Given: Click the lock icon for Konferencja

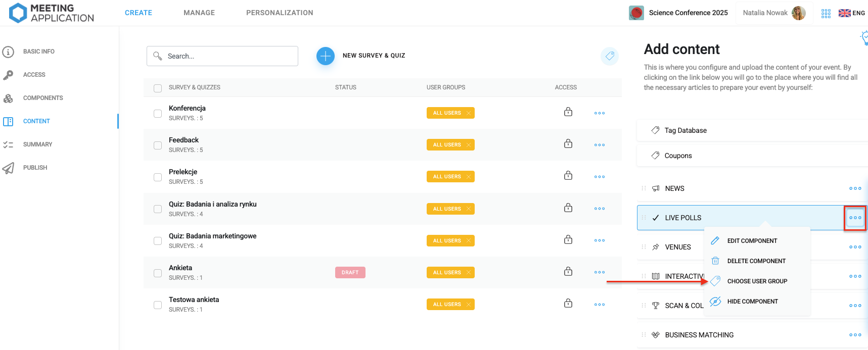Looking at the screenshot, I should pos(568,112).
